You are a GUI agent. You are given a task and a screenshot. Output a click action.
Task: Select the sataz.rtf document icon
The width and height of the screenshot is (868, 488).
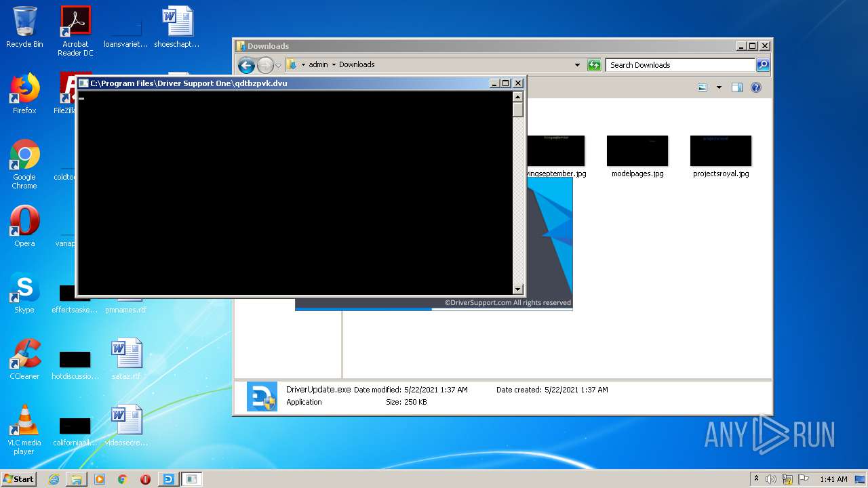[127, 359]
